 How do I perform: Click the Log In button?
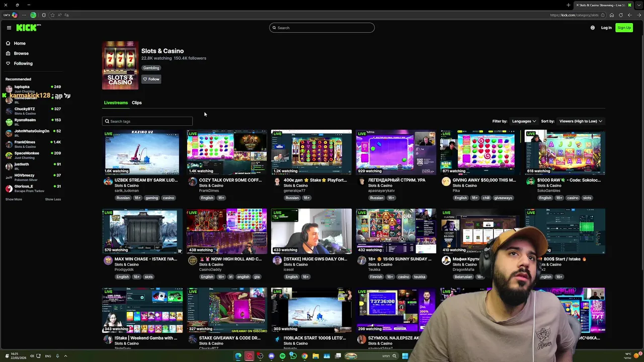606,28
